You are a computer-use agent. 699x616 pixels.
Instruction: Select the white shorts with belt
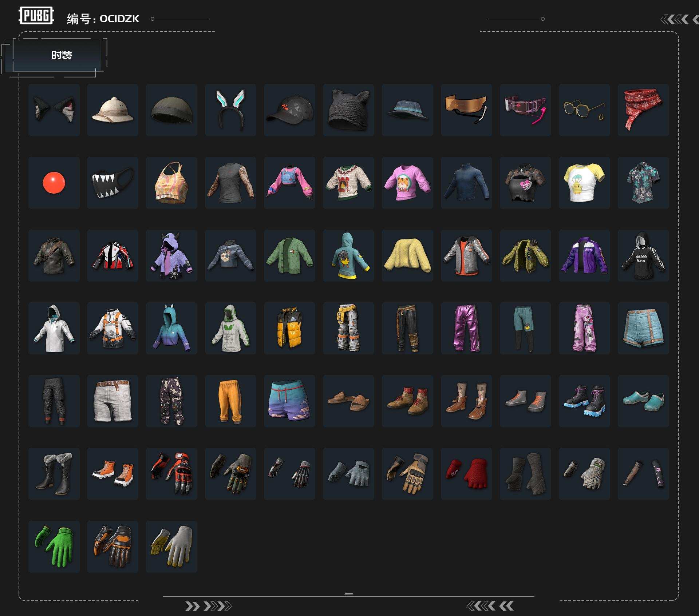[x=113, y=401]
